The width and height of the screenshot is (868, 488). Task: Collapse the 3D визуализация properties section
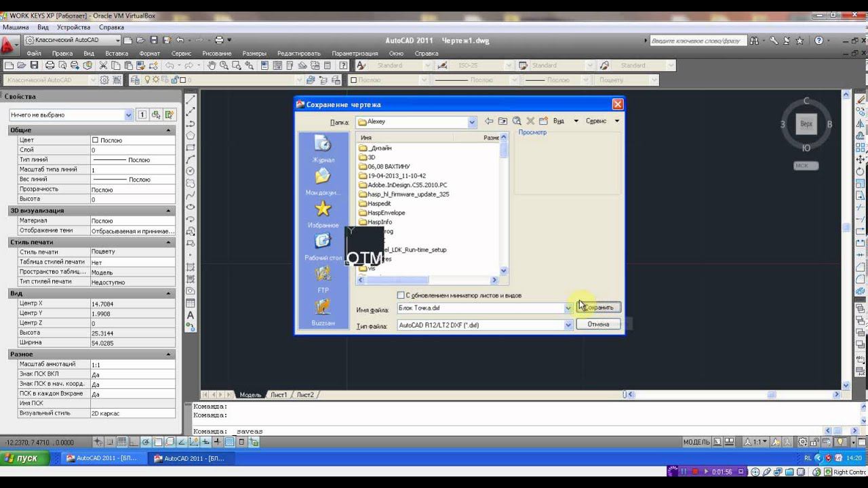pos(169,211)
